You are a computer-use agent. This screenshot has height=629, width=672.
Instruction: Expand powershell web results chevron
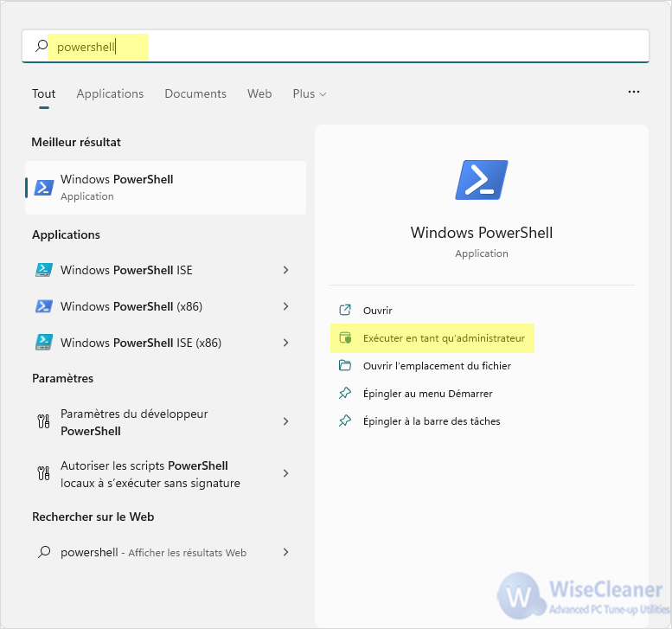[x=286, y=552]
